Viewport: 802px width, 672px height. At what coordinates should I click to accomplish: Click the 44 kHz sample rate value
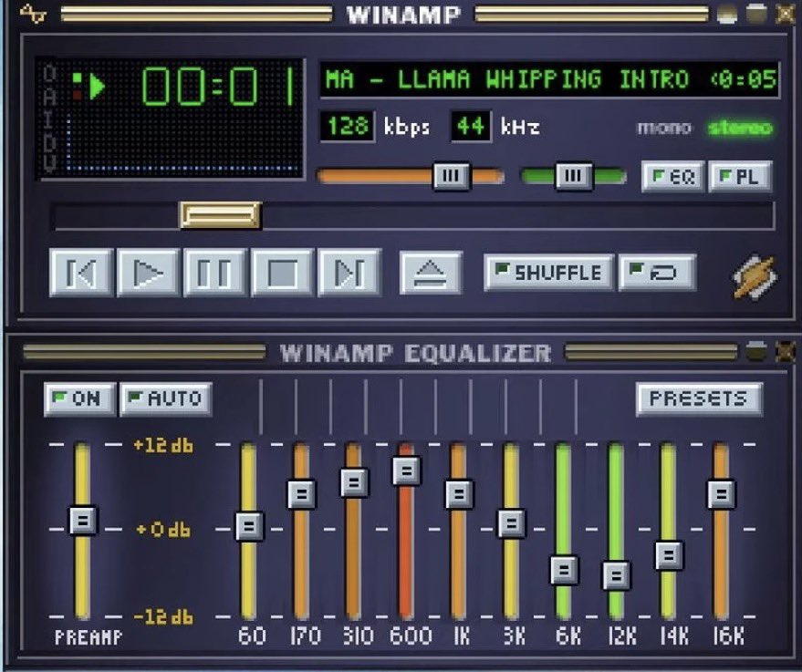point(471,126)
